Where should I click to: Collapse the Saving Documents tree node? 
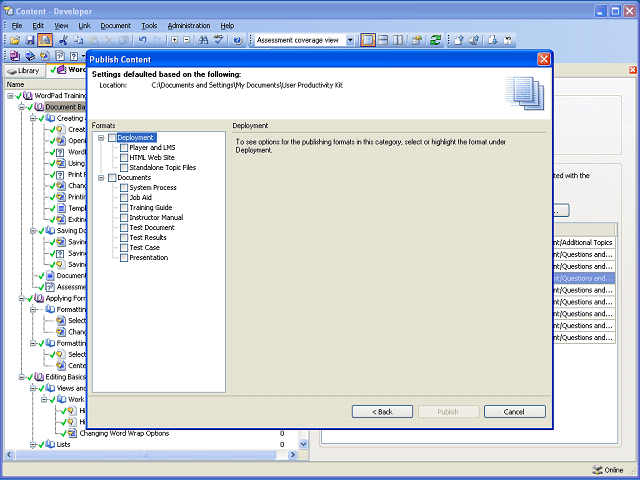coord(33,231)
